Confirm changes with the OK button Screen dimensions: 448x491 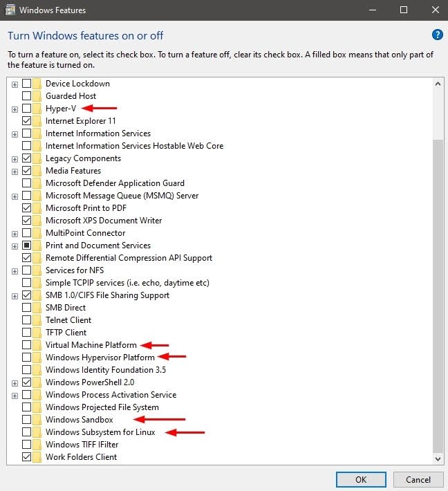[x=361, y=479]
